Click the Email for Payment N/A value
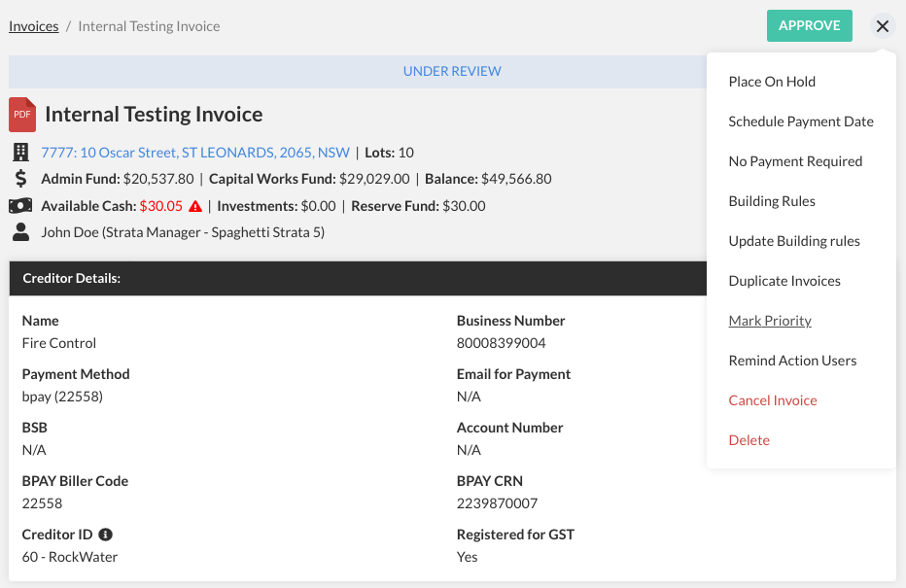This screenshot has height=588, width=906. click(469, 397)
